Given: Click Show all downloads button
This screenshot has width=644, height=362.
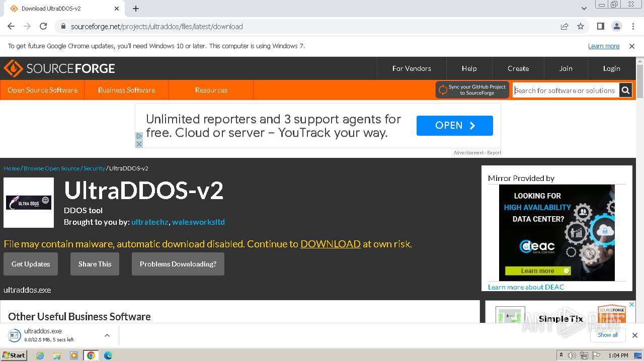Looking at the screenshot, I should (x=608, y=335).
